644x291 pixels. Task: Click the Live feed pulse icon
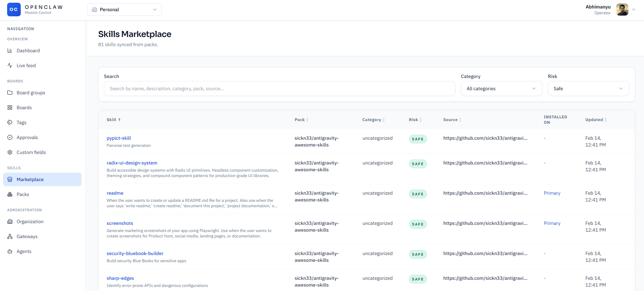click(x=10, y=65)
